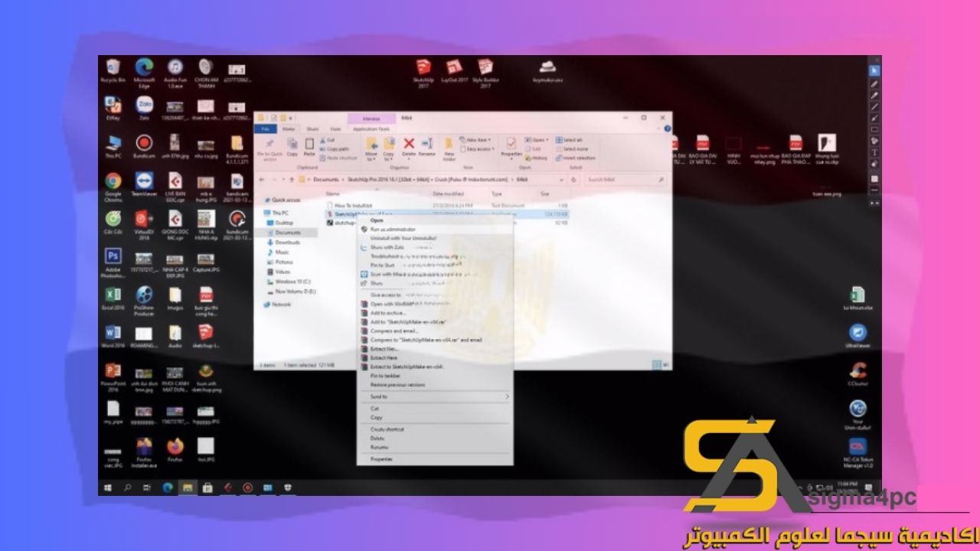Select the text T tool in drawing toolbar
Screen dimensions: 980x551
click(x=875, y=152)
